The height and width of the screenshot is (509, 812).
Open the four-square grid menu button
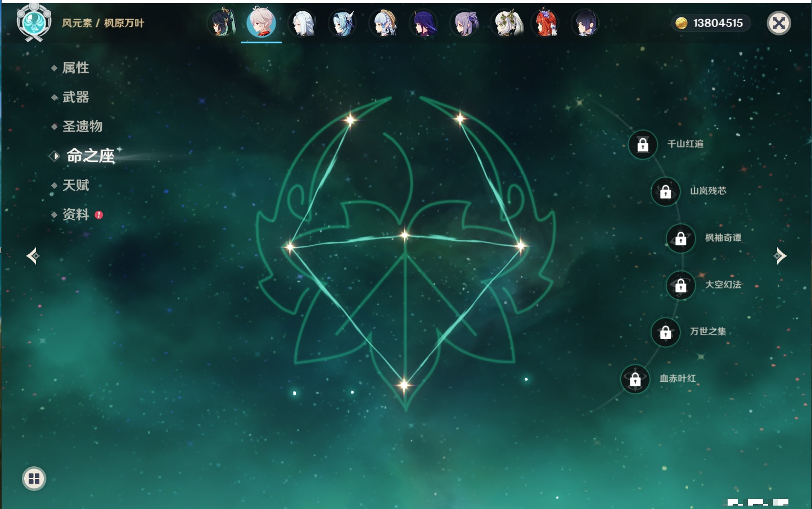tap(34, 479)
